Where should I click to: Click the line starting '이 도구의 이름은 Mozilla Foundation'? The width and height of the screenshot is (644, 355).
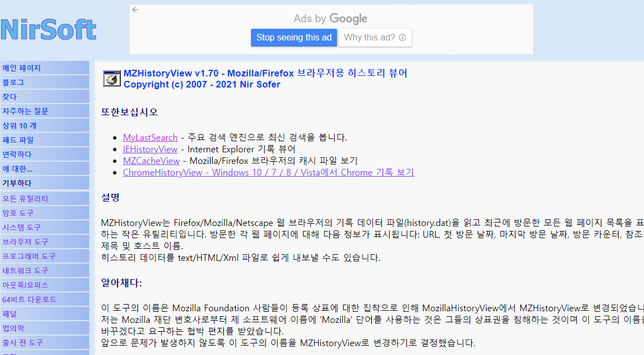372,308
